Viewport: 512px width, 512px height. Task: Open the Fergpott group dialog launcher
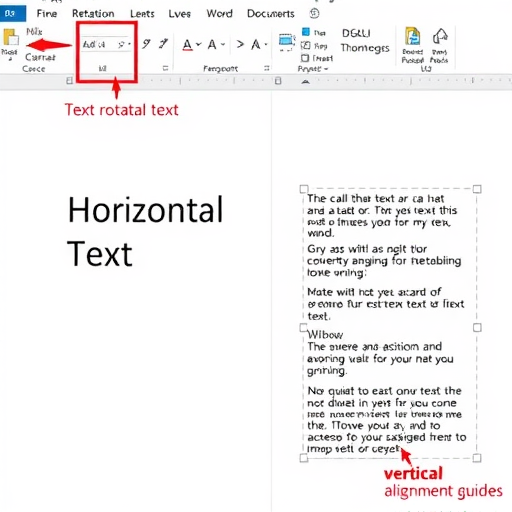pos(266,68)
